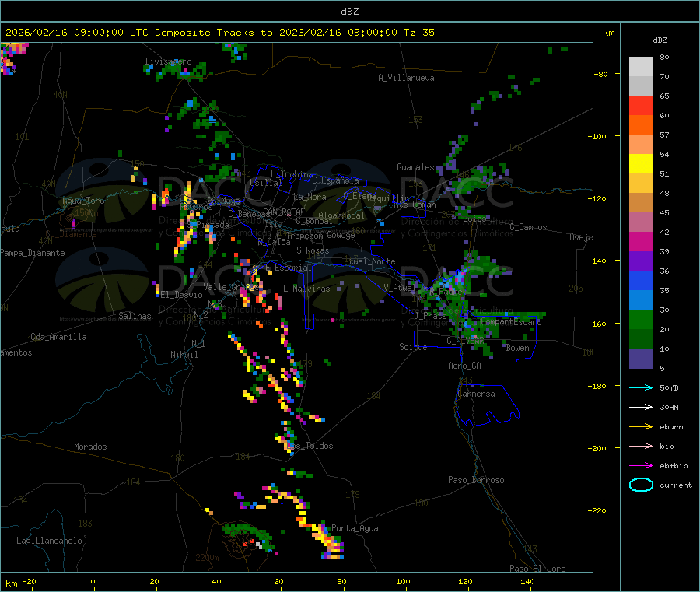Screen dimensions: 700x592
Task: Click the Soitue map label
Action: (x=413, y=347)
